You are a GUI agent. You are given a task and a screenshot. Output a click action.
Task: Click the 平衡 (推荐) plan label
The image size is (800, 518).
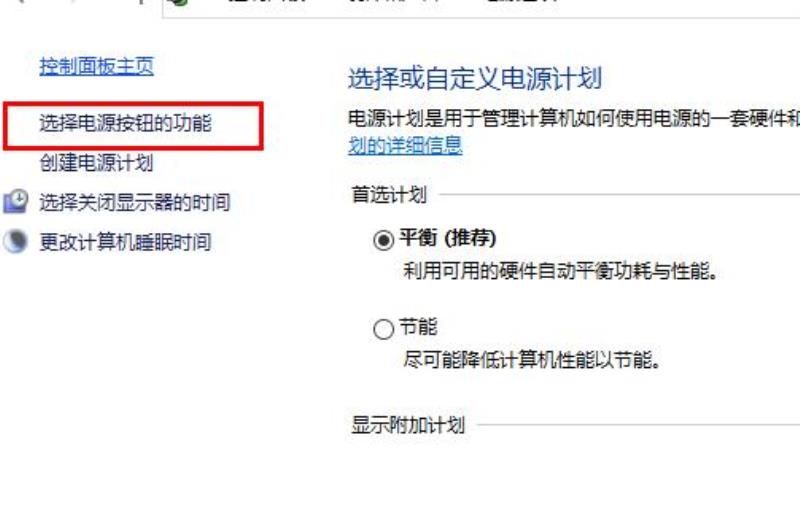[x=447, y=237]
